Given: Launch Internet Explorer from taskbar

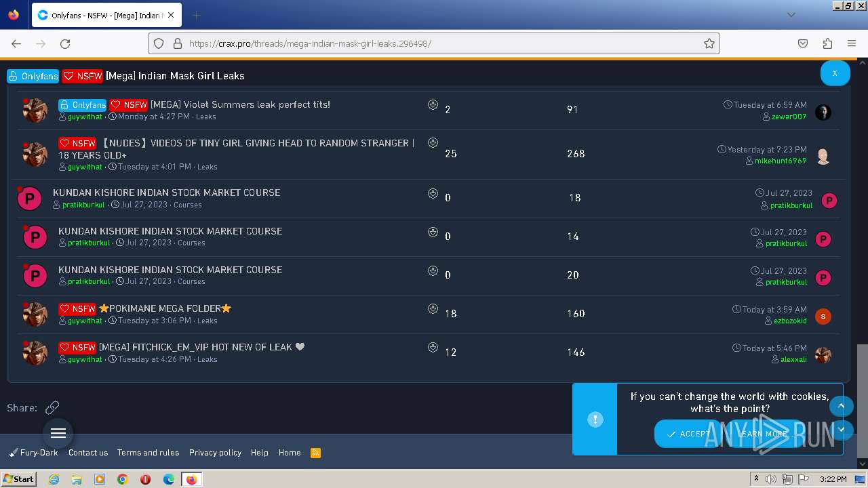Looking at the screenshot, I should click(54, 479).
